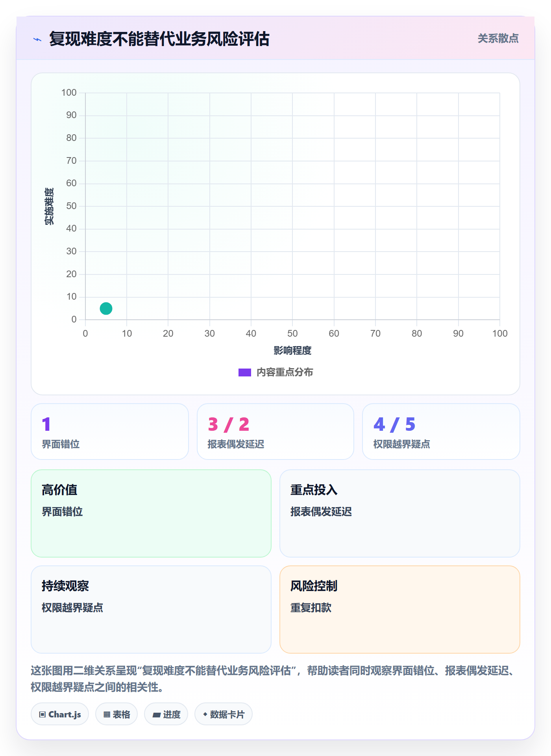Click the 高价值 quadrant heading

(59, 490)
